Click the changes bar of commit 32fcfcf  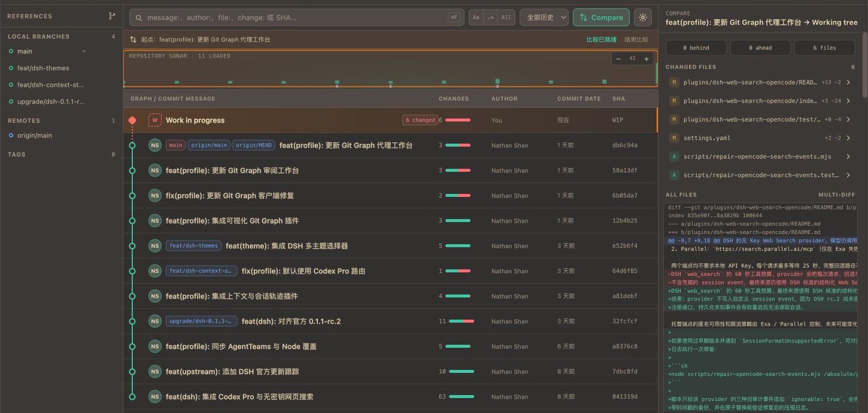coord(461,321)
